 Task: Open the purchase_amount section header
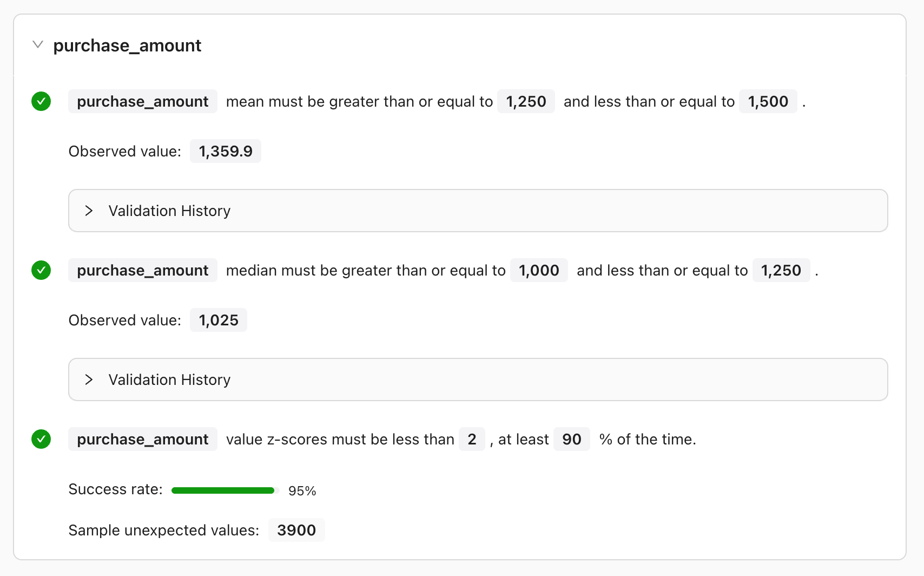pos(127,45)
